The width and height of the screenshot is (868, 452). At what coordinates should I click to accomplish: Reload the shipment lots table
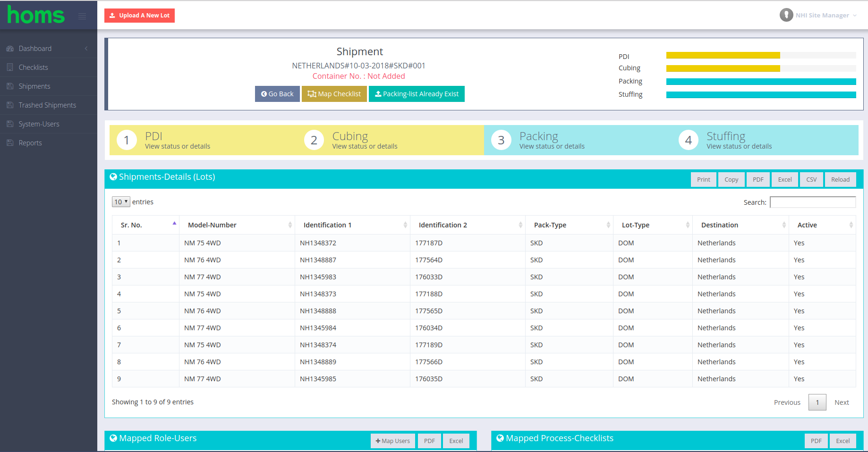click(840, 180)
